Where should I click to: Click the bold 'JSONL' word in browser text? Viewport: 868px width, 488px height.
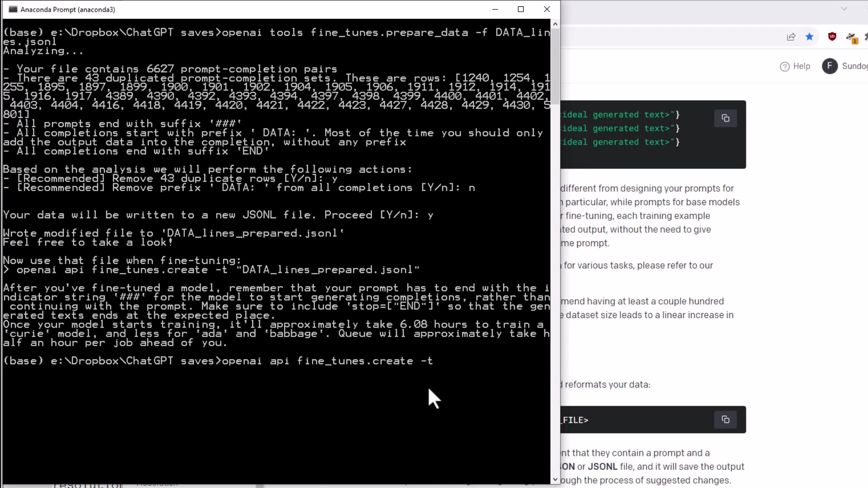pyautogui.click(x=603, y=467)
